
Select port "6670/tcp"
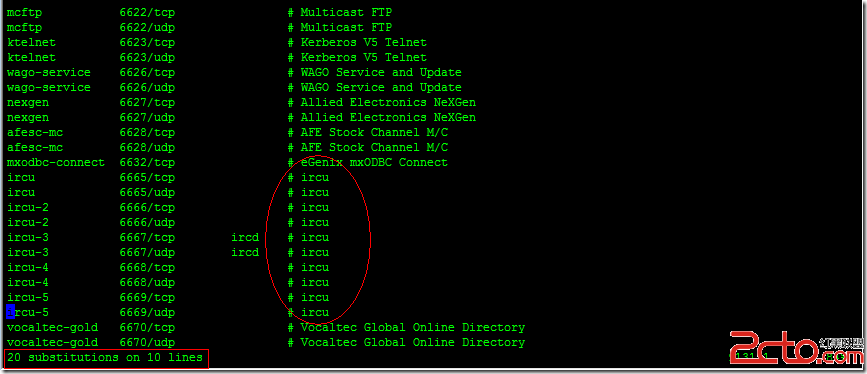coord(147,328)
